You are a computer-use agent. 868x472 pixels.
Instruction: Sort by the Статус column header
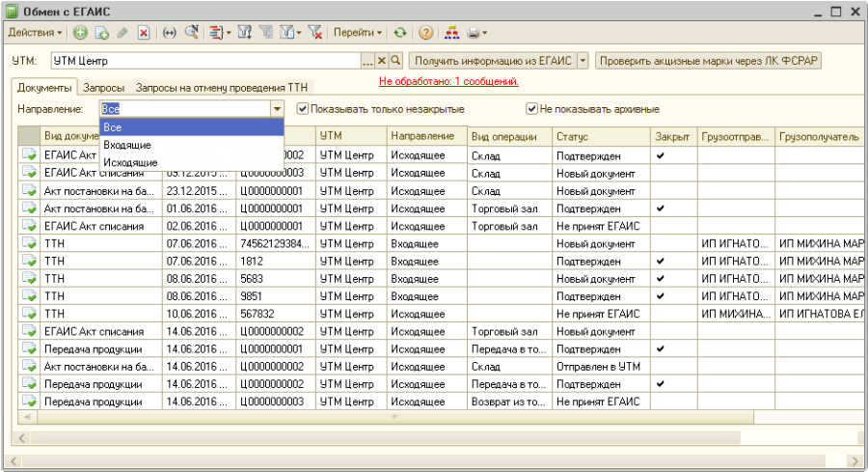coord(601,136)
